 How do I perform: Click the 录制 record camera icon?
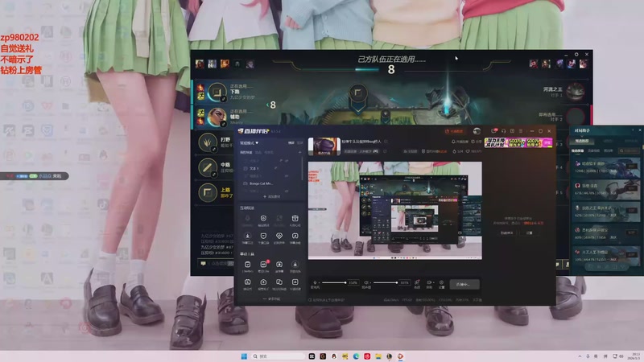click(x=429, y=283)
